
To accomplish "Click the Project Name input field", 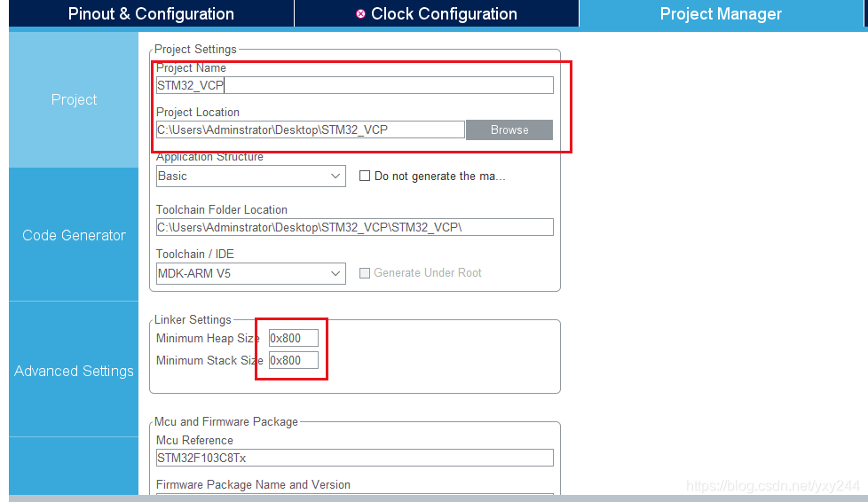I will [x=354, y=85].
